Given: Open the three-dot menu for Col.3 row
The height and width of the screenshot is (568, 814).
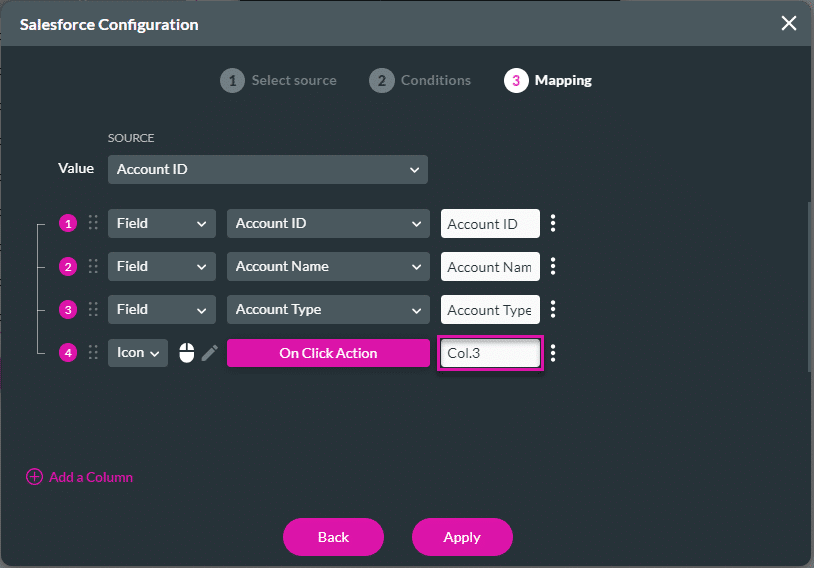Looking at the screenshot, I should (x=553, y=353).
